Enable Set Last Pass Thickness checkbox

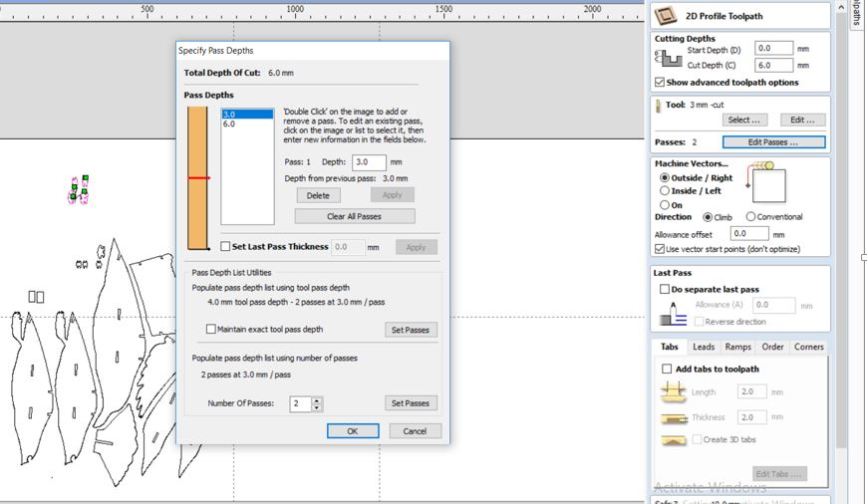[225, 246]
